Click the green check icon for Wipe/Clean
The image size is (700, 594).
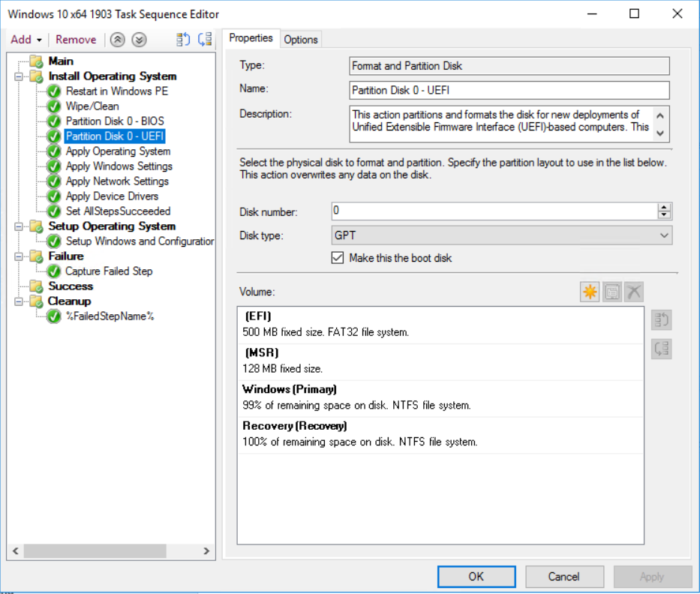[x=54, y=106]
